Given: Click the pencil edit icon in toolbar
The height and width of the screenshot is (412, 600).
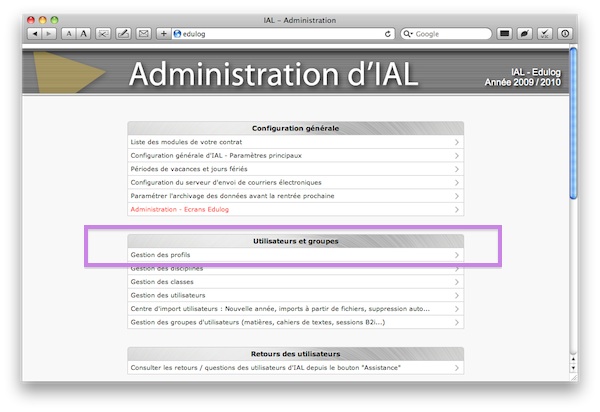Looking at the screenshot, I should point(123,34).
